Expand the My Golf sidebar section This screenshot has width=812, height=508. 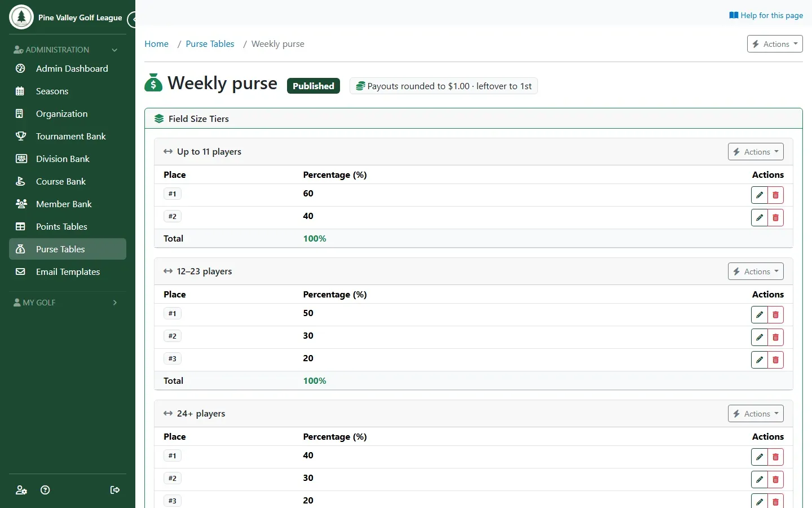pyautogui.click(x=68, y=303)
